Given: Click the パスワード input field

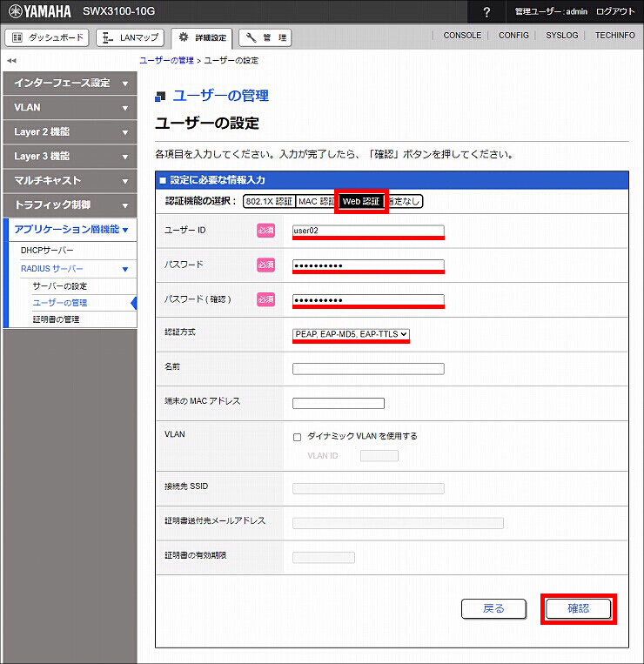Looking at the screenshot, I should (368, 265).
